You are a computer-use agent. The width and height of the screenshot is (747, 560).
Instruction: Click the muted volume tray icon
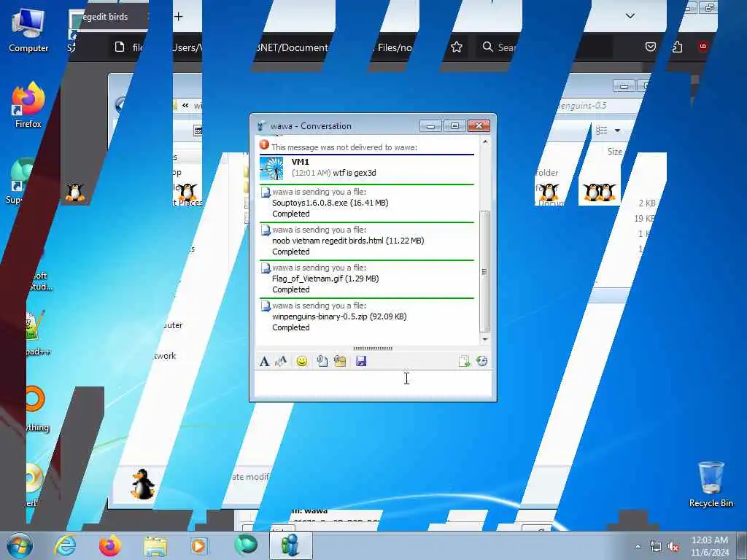673,547
